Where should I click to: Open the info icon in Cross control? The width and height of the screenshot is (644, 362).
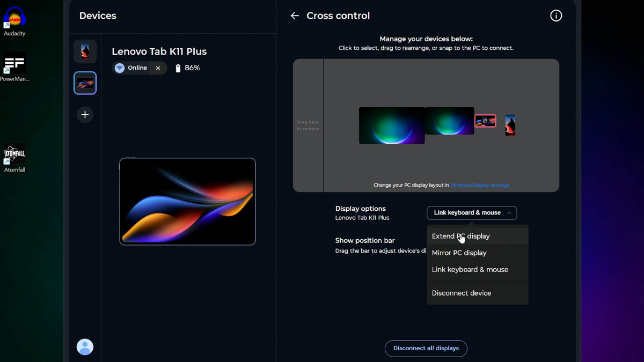click(556, 16)
